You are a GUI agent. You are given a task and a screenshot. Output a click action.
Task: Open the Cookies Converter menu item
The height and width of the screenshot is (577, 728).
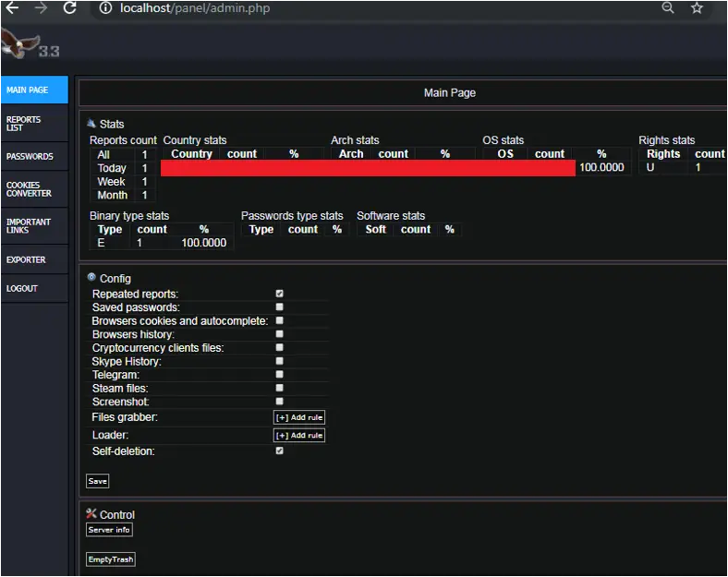click(x=34, y=189)
